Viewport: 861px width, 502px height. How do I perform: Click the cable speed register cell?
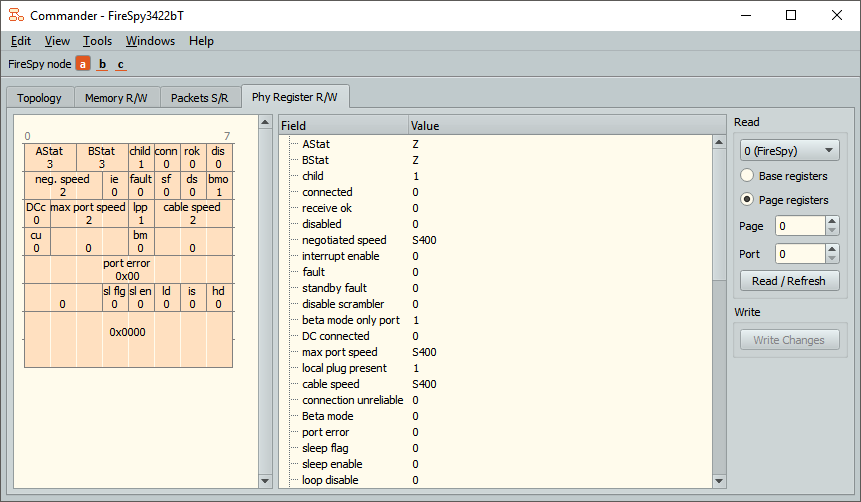[x=193, y=214]
